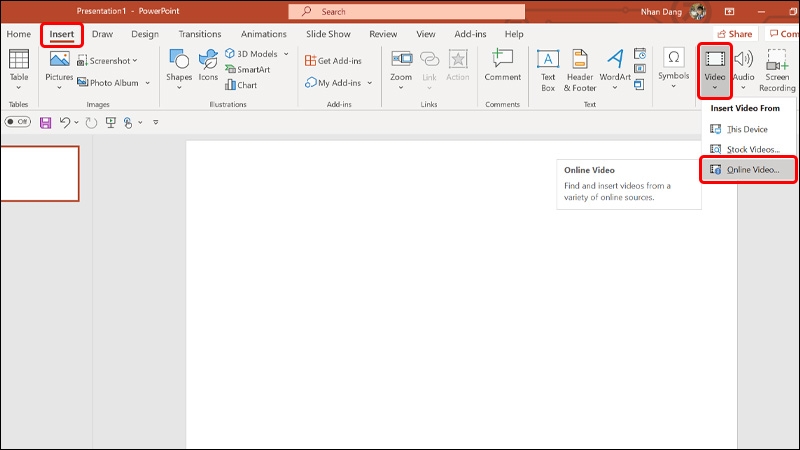The height and width of the screenshot is (450, 800).
Task: Open Header & Footer settings
Action: (x=580, y=71)
